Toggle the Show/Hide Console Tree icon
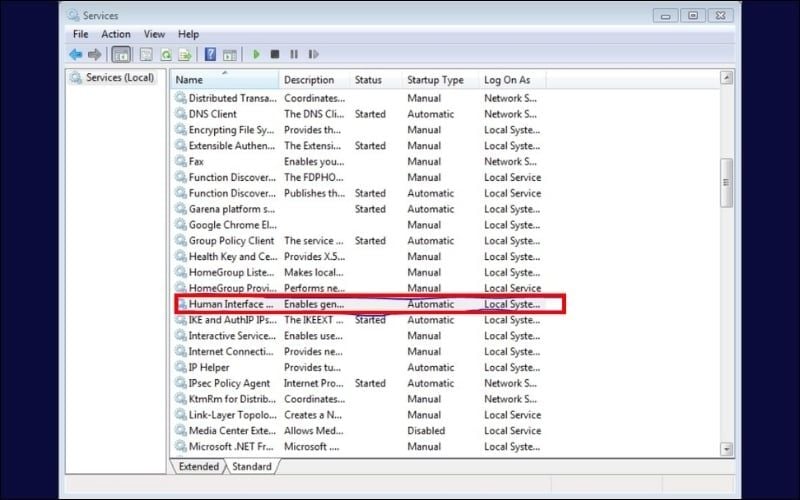 (121, 54)
